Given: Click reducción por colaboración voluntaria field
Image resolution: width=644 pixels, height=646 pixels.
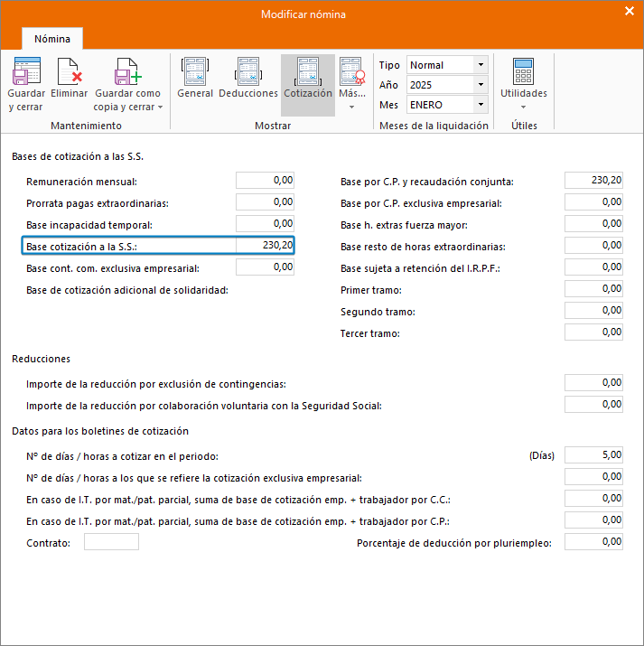Looking at the screenshot, I should 593,405.
